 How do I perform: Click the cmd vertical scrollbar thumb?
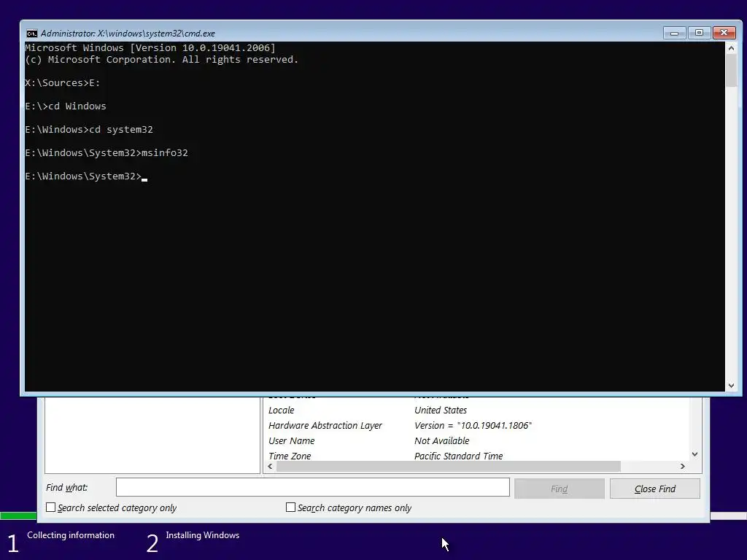pos(731,71)
